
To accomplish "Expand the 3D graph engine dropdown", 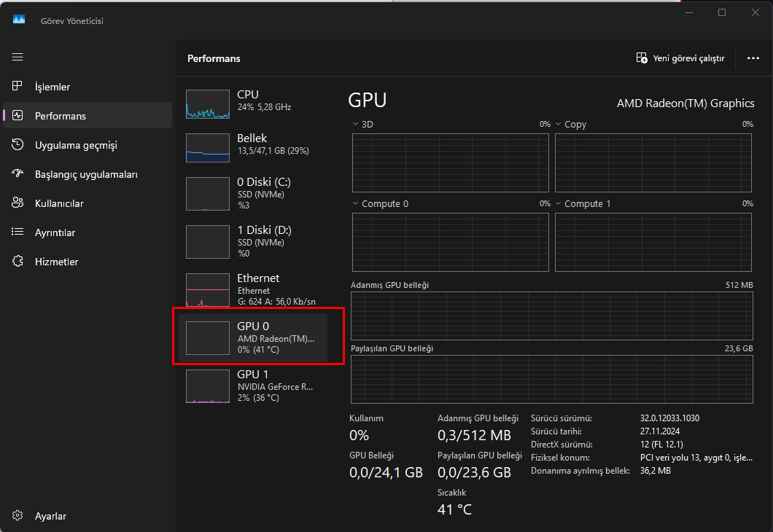I will pyautogui.click(x=355, y=125).
